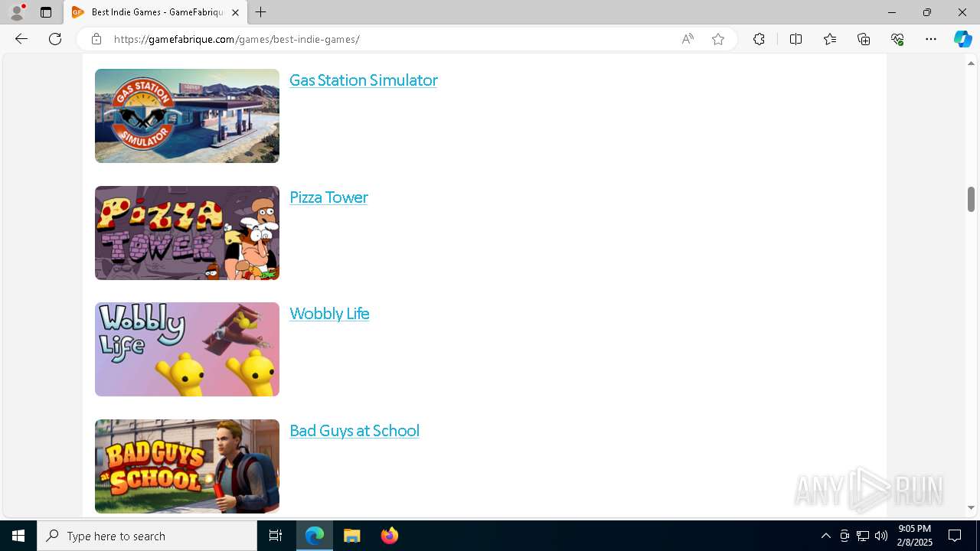Open the Pizza Tower link
The width and height of the screenshot is (980, 551).
(328, 197)
